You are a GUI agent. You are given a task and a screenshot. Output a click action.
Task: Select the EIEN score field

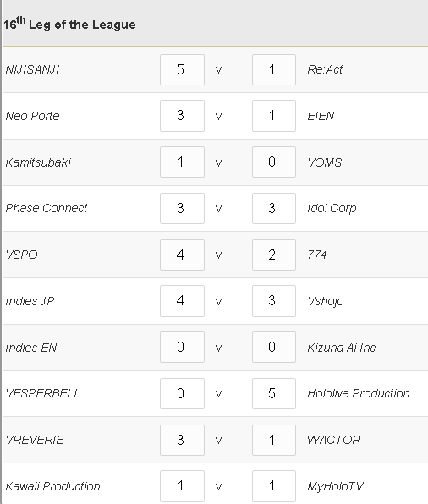274,116
